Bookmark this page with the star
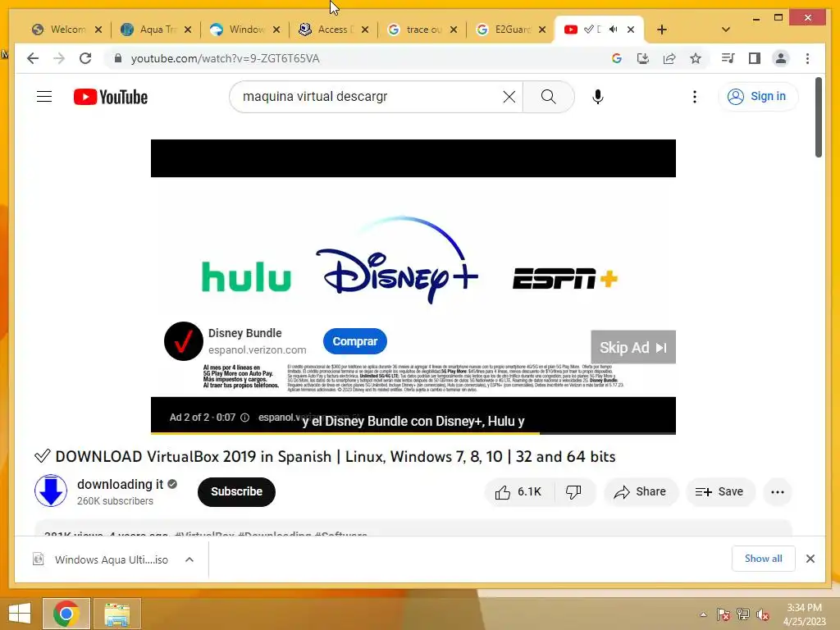This screenshot has width=840, height=630. tap(696, 58)
